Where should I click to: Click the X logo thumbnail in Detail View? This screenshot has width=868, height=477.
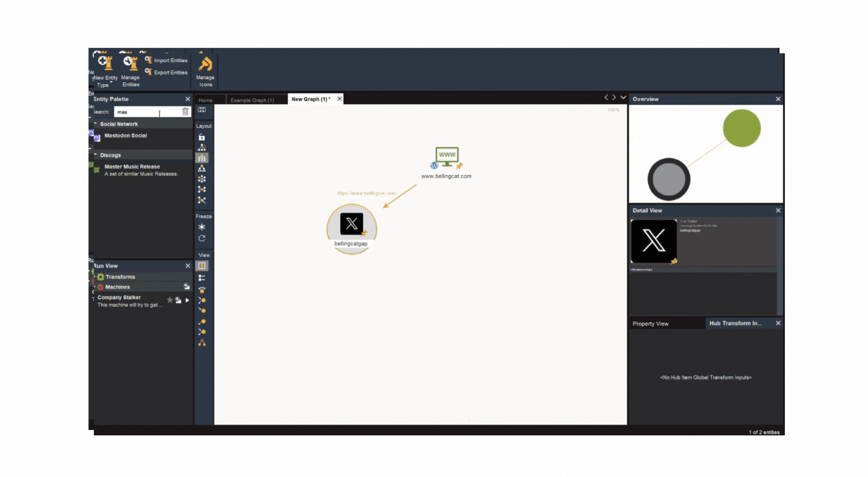tap(654, 241)
